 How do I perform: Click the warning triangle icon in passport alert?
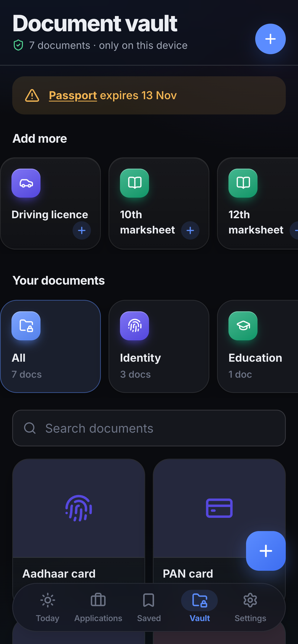pyautogui.click(x=32, y=95)
